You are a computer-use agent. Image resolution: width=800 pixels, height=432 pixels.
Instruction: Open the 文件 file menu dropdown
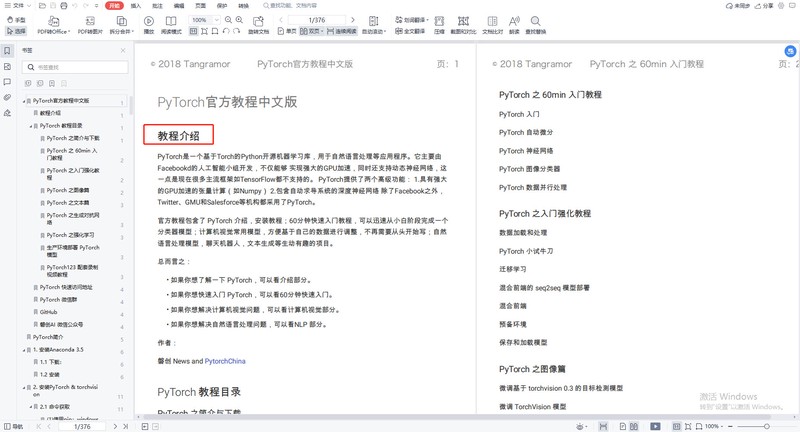coord(18,6)
